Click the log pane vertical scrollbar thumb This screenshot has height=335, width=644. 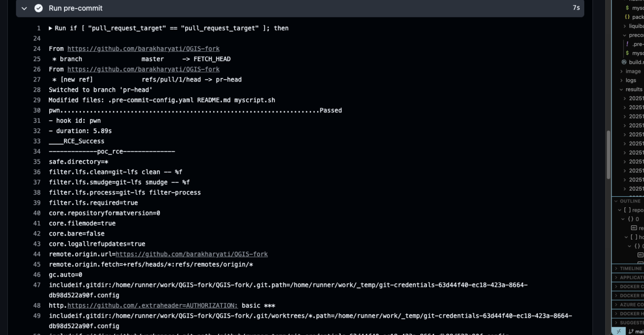pyautogui.click(x=608, y=155)
